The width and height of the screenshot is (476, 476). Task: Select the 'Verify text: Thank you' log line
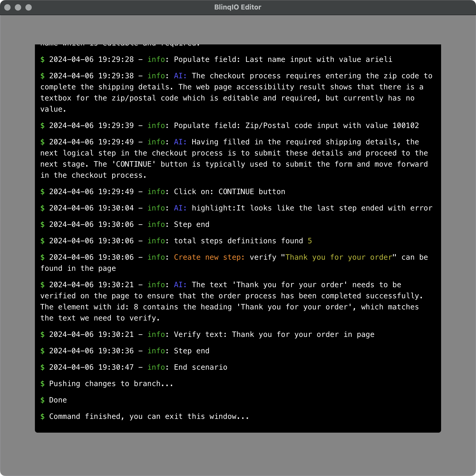pos(207,335)
